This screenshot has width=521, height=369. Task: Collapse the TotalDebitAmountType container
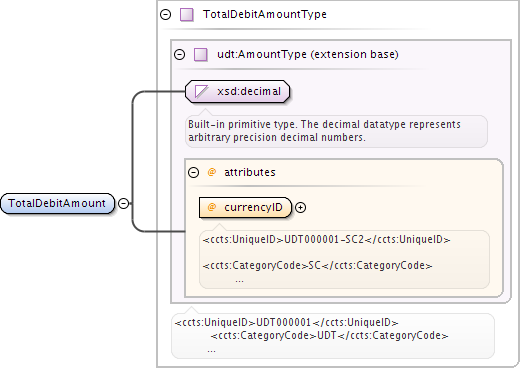point(166,14)
